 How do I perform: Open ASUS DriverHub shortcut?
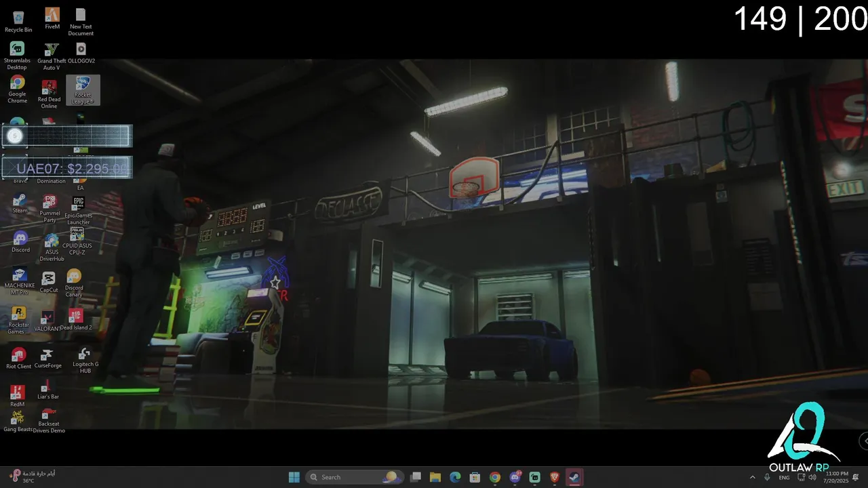coord(52,247)
